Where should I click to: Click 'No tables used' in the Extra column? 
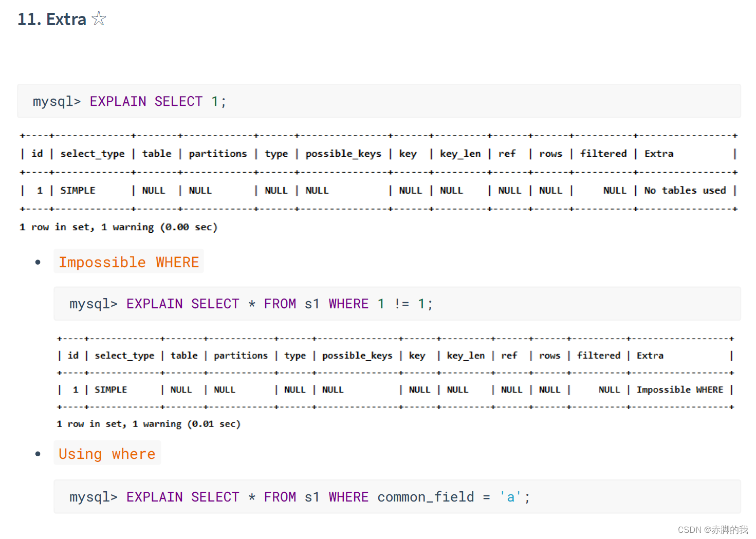coord(685,191)
